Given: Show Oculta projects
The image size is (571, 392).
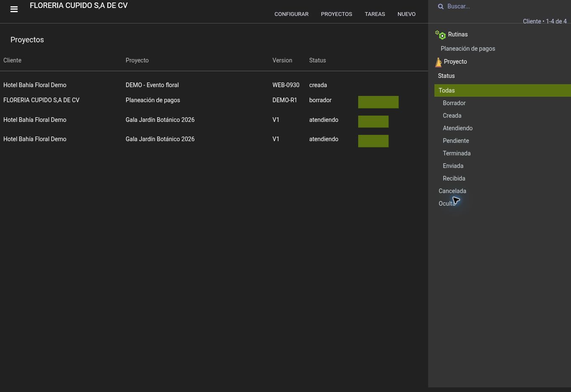Looking at the screenshot, I should pyautogui.click(x=447, y=204).
